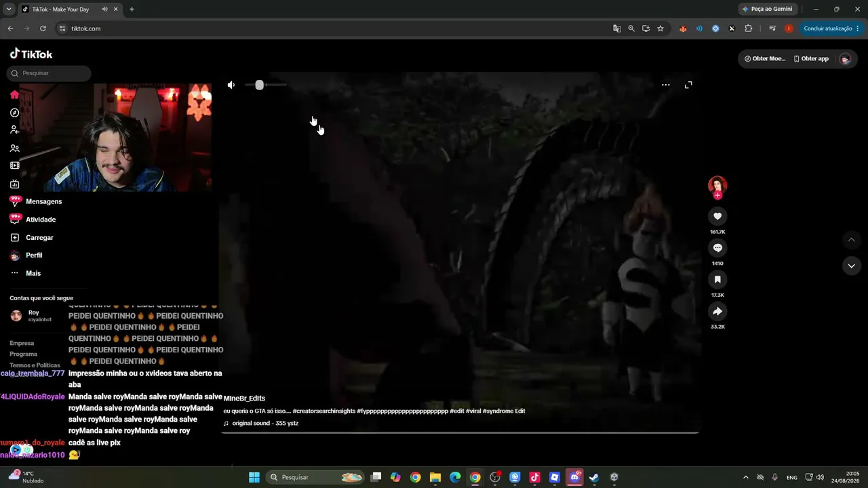
Task: Click the Programa footer link
Action: click(24, 354)
